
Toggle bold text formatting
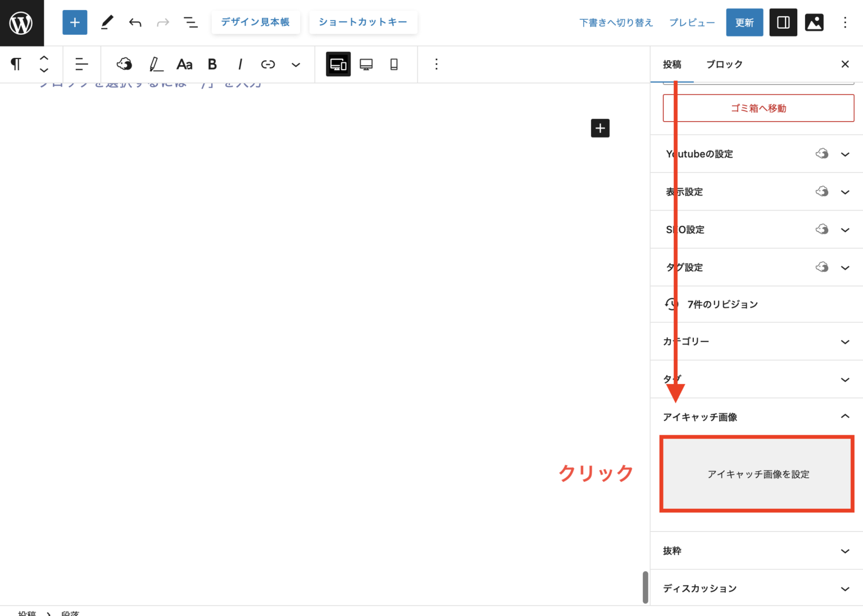[x=212, y=65]
